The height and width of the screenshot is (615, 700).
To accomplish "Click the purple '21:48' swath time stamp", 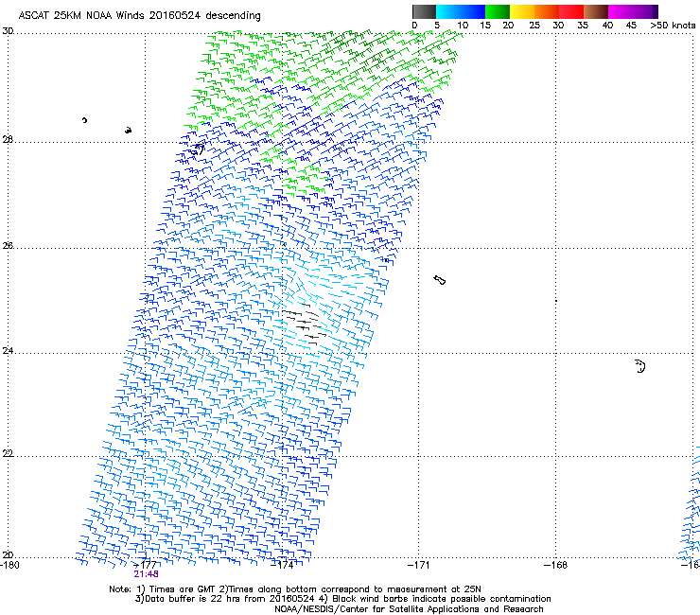I will (146, 574).
